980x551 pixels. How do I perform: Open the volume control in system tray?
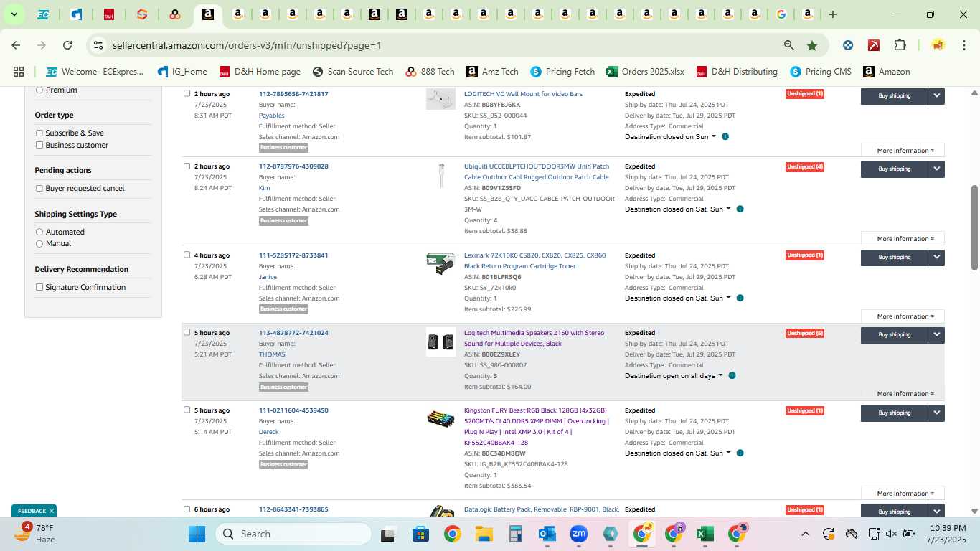pos(891,534)
